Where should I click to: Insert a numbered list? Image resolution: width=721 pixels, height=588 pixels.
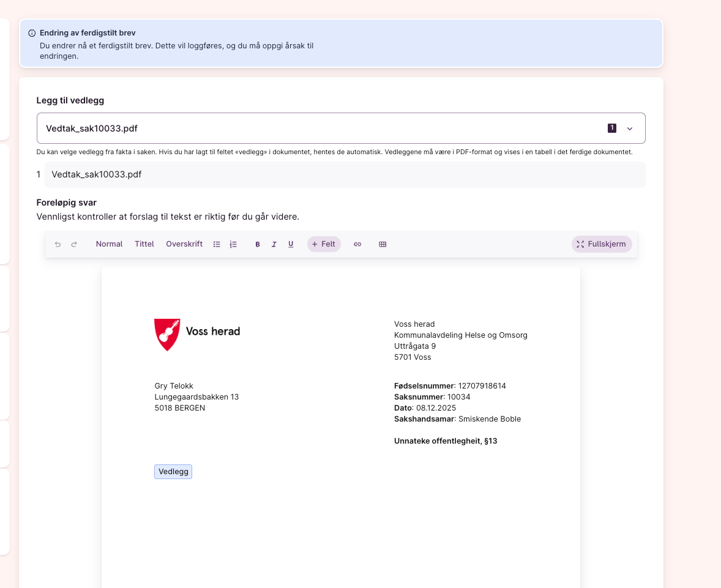pyautogui.click(x=233, y=244)
